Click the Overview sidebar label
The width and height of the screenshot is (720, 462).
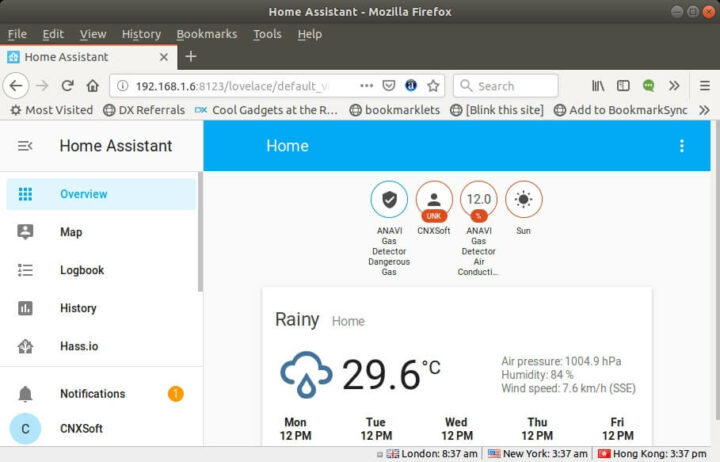click(x=84, y=194)
